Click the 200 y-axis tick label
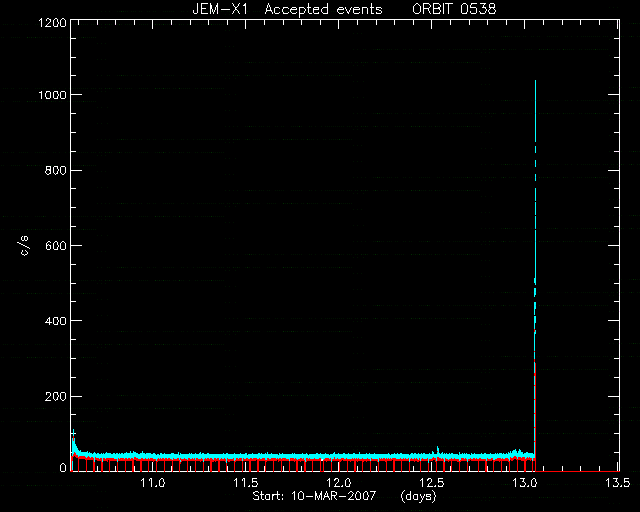The height and width of the screenshot is (512, 640). (x=56, y=396)
